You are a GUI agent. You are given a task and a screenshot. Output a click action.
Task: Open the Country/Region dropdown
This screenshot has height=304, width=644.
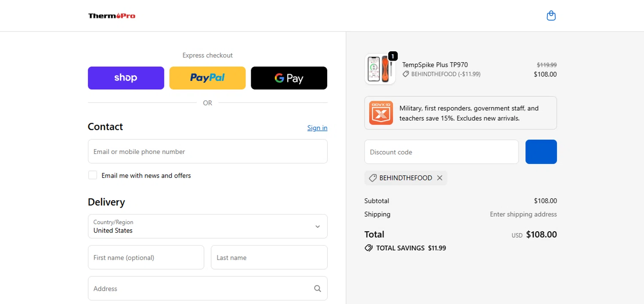coord(208,226)
